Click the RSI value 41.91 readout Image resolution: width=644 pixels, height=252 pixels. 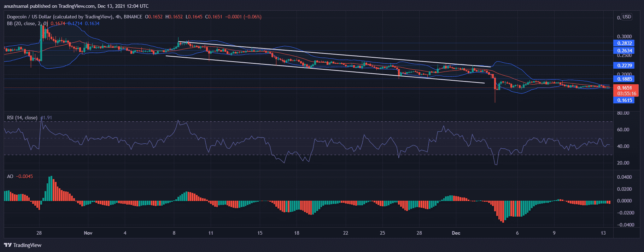tap(46, 118)
